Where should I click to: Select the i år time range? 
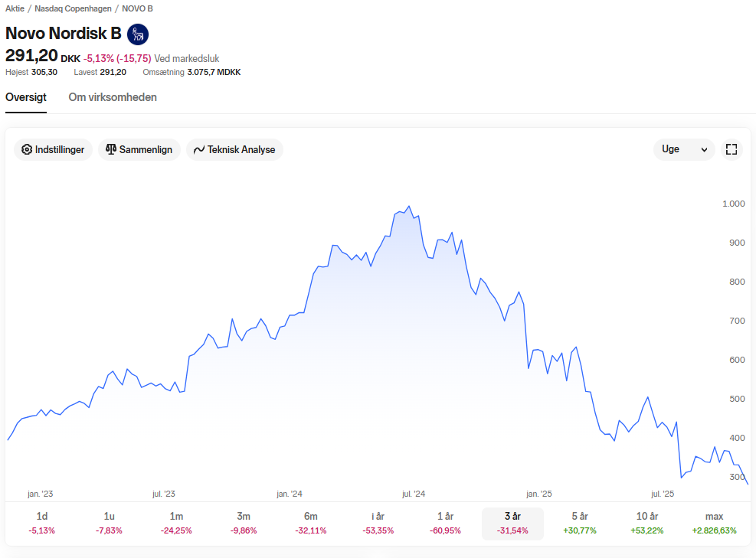pyautogui.click(x=378, y=523)
